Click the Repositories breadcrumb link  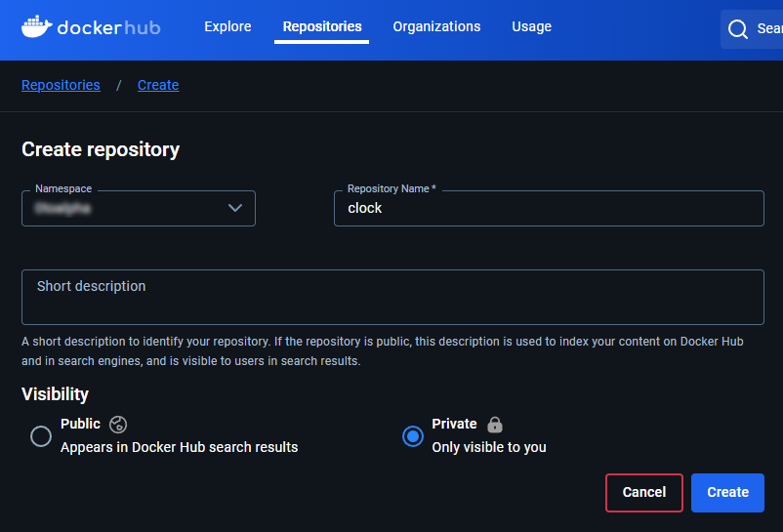[61, 85]
